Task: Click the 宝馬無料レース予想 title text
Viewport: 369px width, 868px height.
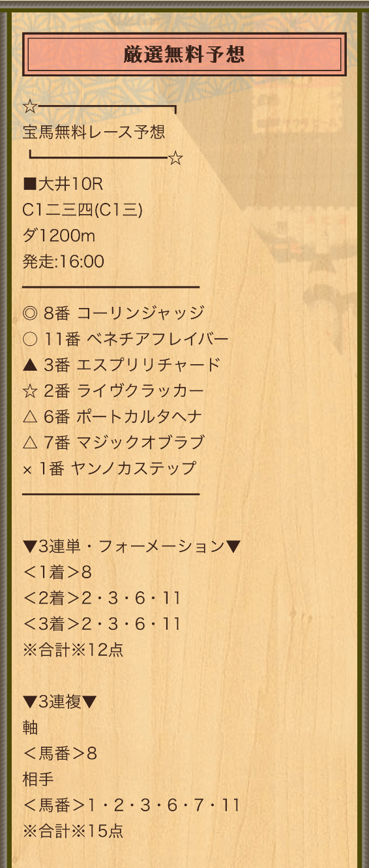Action: click(94, 132)
